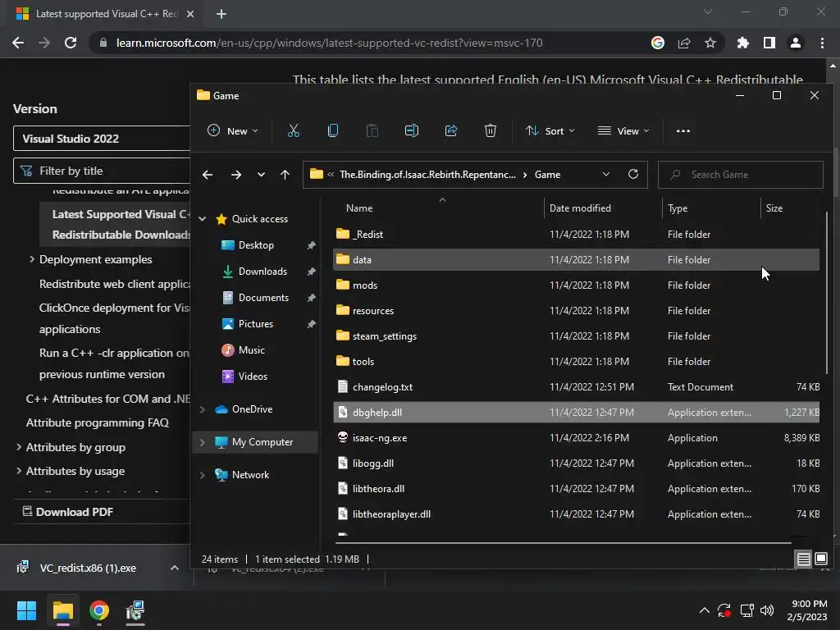Open Chrome extensions puzzle icon
The height and width of the screenshot is (630, 840).
point(742,43)
